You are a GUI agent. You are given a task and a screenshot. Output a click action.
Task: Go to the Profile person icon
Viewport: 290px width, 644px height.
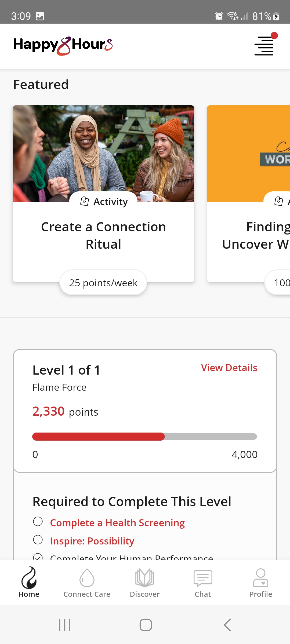point(261,577)
